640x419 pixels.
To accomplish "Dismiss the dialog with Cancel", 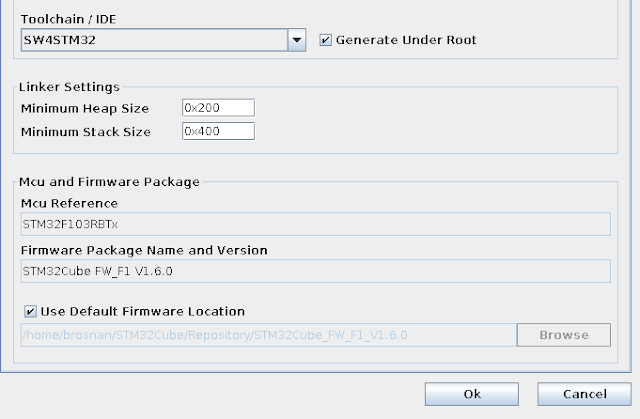I will pos(584,394).
